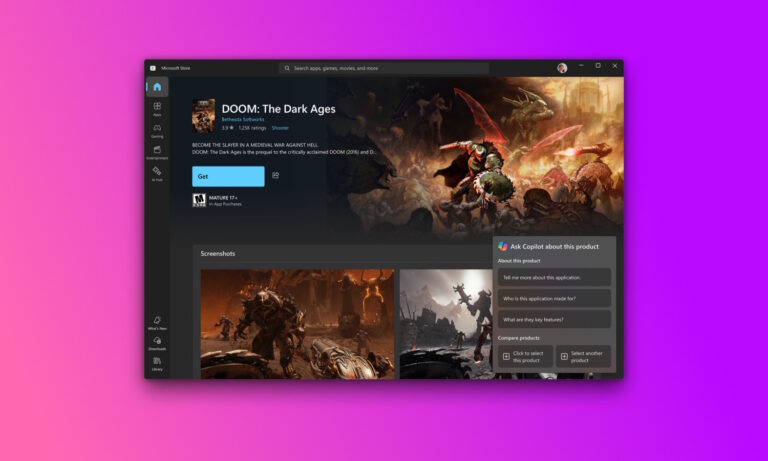Open the first DOOM screenshot thumbnail

(x=297, y=323)
